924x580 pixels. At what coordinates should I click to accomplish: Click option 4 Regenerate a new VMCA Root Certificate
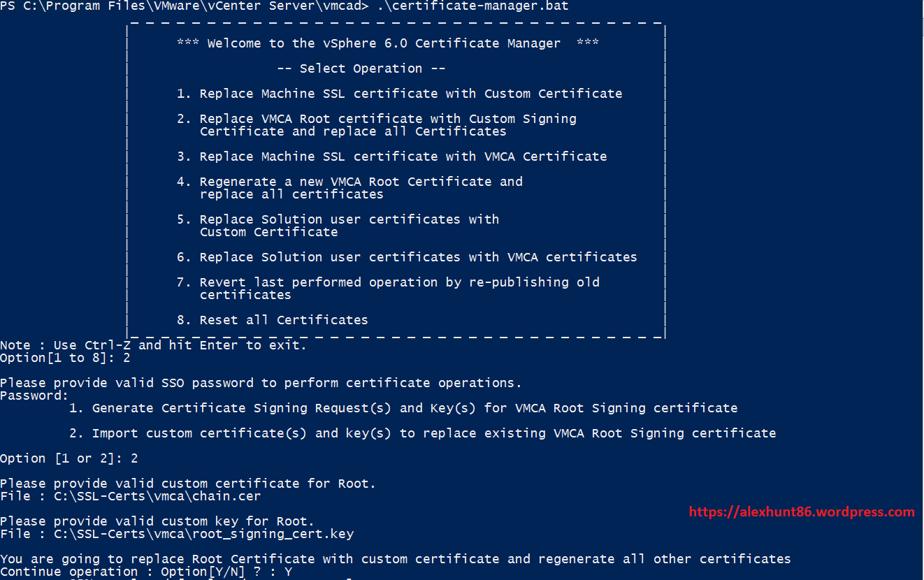349,188
